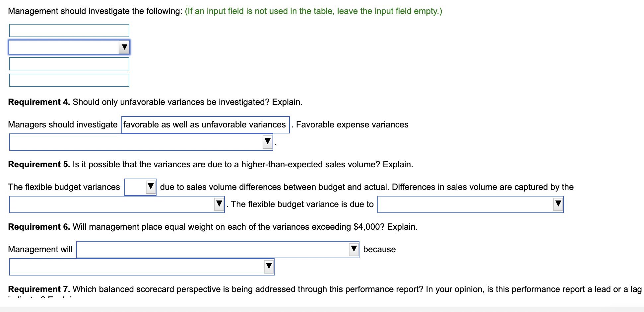Viewport: 644px width, 312px height.
Task: Open the dropdown below Requirement 4's favorable variances answer
Action: (x=267, y=142)
